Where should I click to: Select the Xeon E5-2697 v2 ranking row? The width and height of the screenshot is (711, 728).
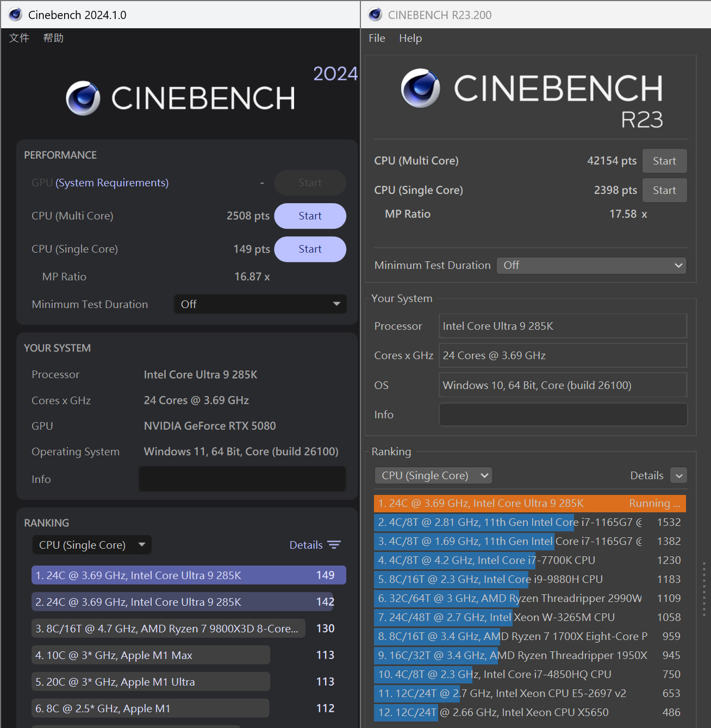pos(530,693)
